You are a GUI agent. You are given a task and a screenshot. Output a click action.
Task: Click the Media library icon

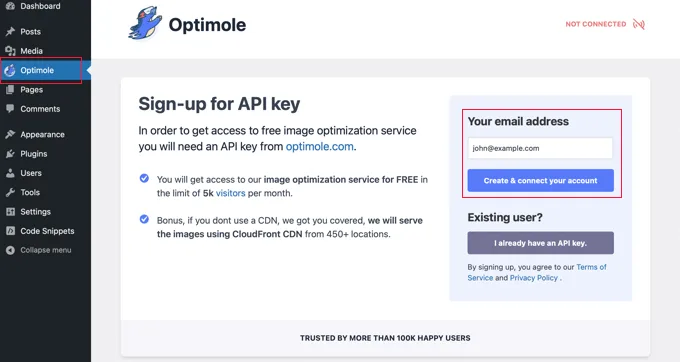pos(10,51)
